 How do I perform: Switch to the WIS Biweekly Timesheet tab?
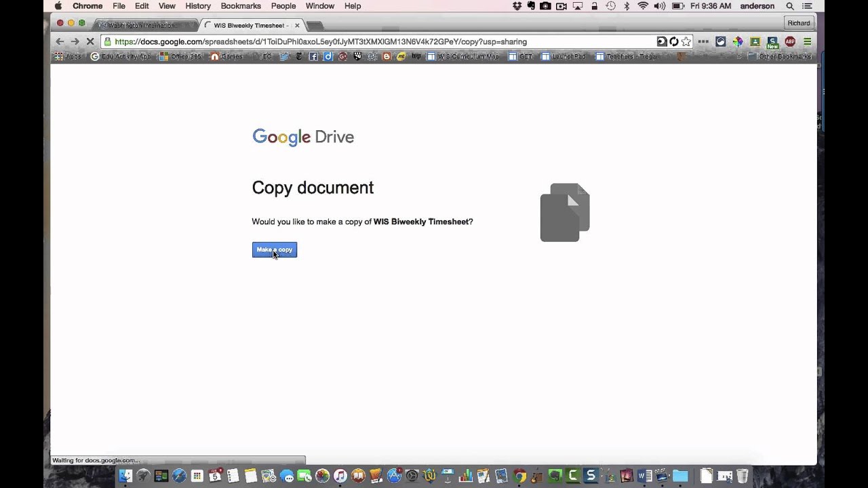(251, 25)
